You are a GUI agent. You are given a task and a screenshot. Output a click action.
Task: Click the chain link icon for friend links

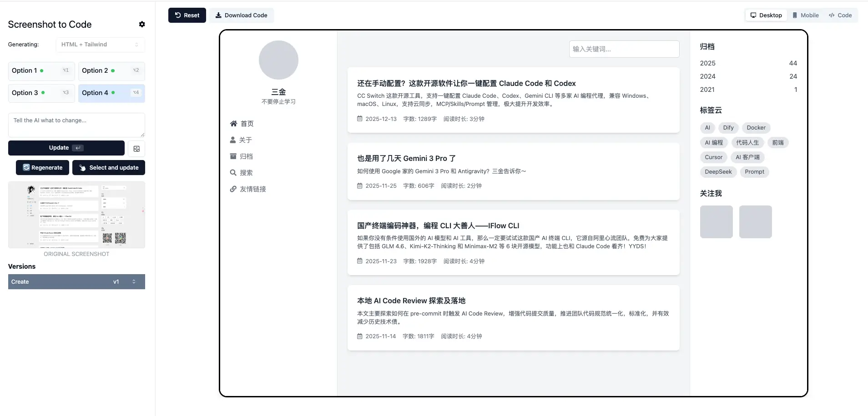(x=233, y=189)
